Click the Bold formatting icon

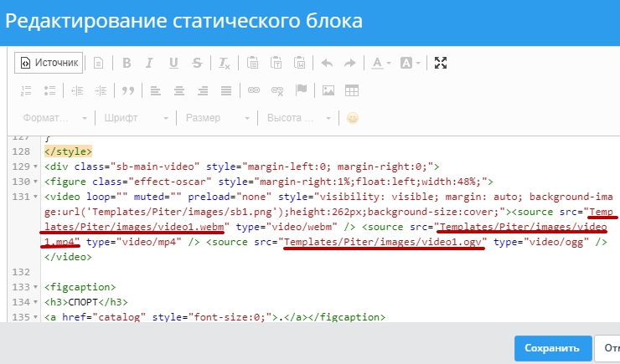point(127,63)
